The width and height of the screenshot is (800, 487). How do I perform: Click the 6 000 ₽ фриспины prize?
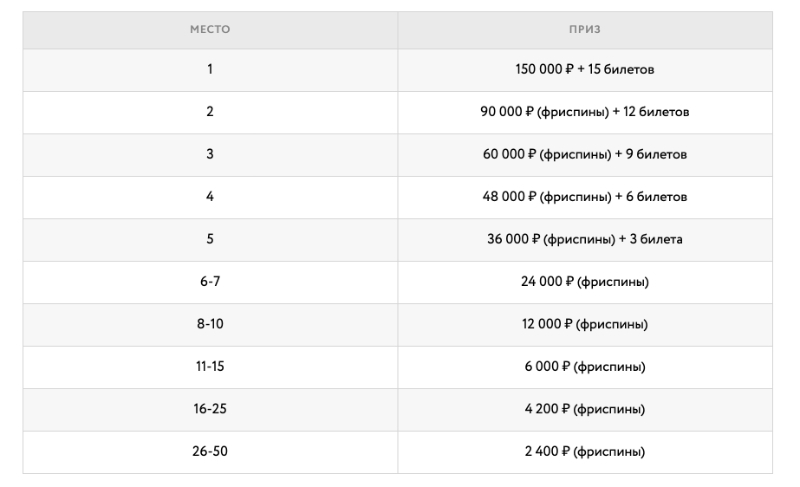[x=585, y=367]
